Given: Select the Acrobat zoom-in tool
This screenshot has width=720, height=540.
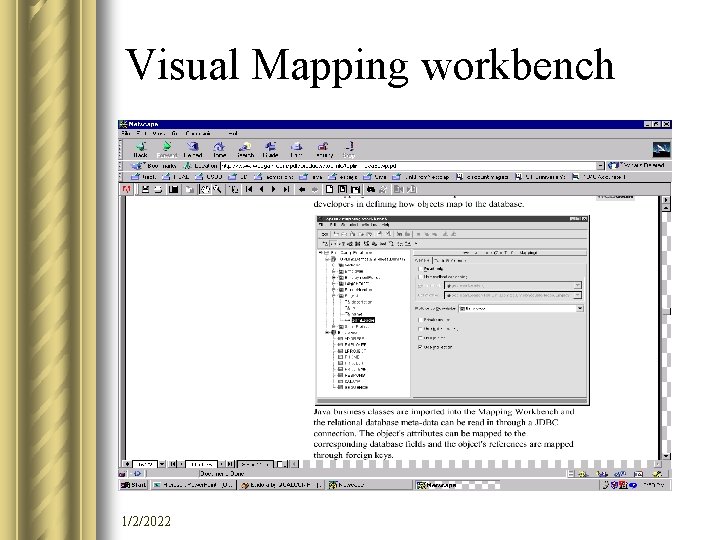Looking at the screenshot, I should 217,189.
